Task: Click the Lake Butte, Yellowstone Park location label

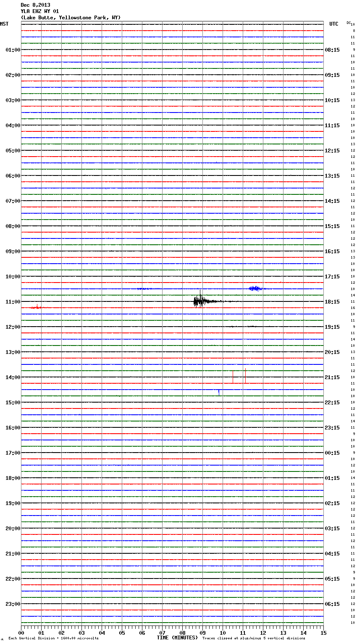Action: [71, 18]
